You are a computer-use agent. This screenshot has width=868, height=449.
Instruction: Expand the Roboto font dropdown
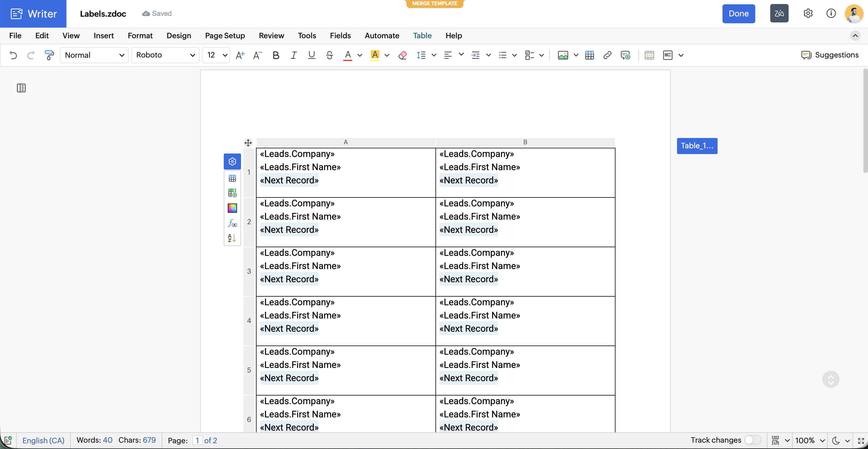point(165,55)
